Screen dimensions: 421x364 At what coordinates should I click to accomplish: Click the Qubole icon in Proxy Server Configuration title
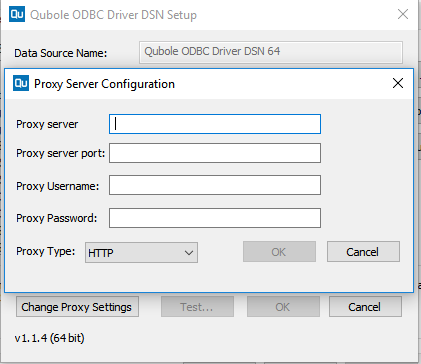pyautogui.click(x=21, y=83)
